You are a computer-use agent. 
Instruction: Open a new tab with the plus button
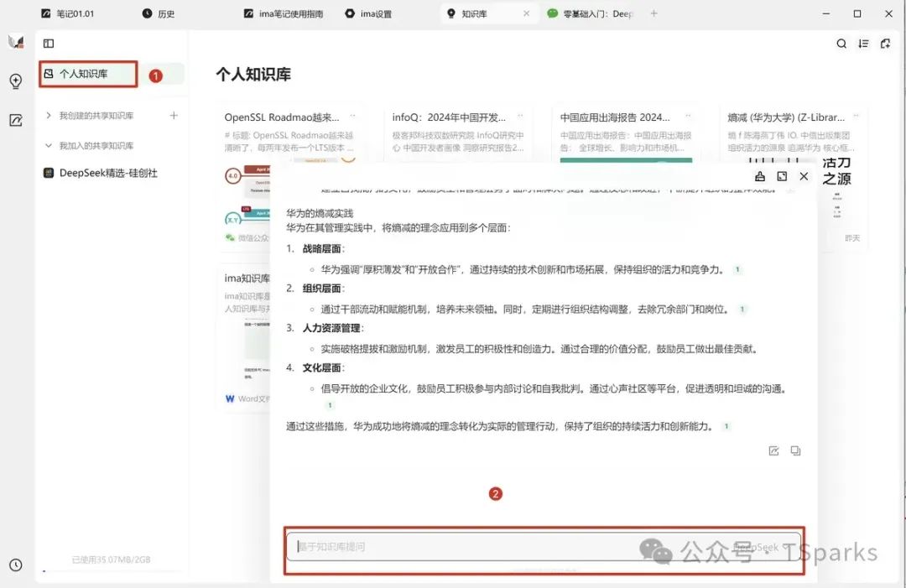pyautogui.click(x=653, y=13)
